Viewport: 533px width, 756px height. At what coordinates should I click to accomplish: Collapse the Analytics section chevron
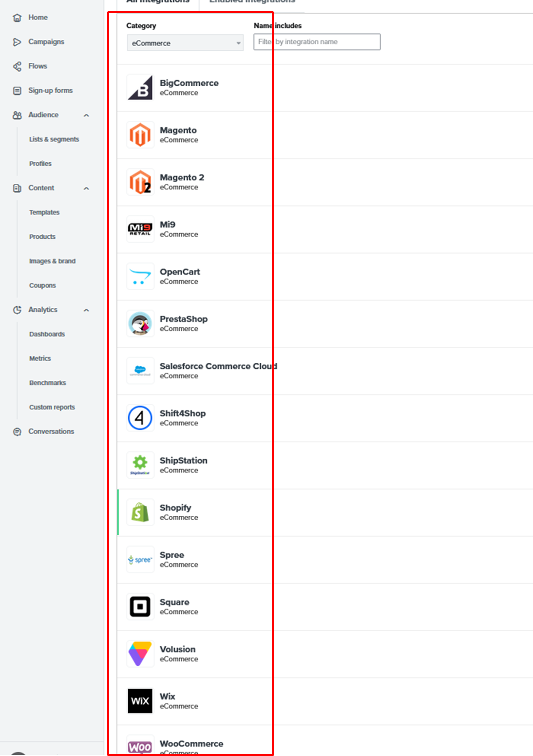[x=86, y=310]
